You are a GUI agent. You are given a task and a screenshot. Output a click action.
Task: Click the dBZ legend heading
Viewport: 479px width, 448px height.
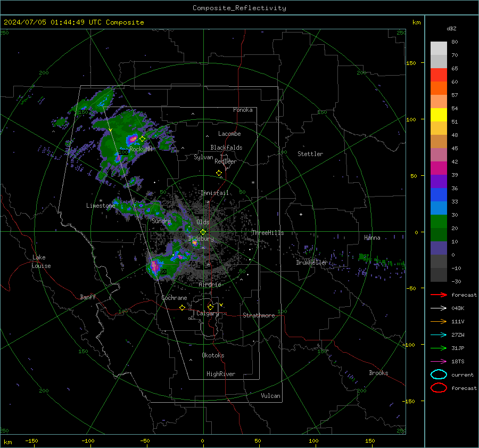click(x=451, y=28)
